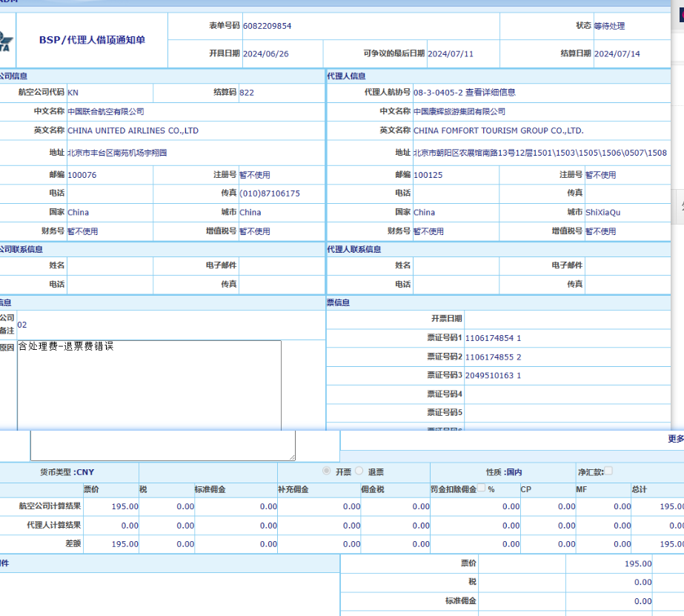Click the empty text box below reason

pos(162,446)
